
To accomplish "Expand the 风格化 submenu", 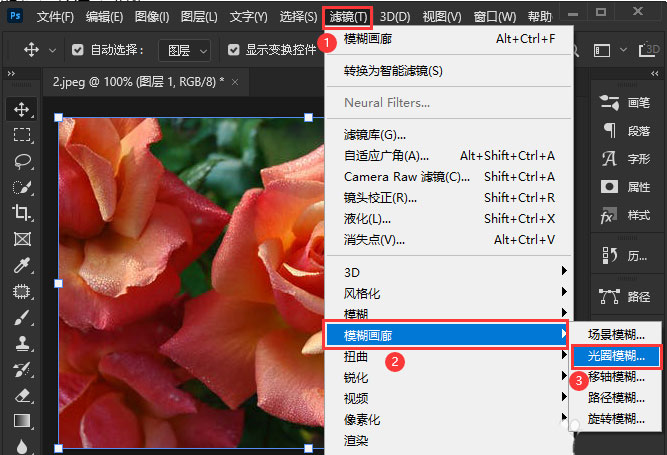I will [450, 293].
